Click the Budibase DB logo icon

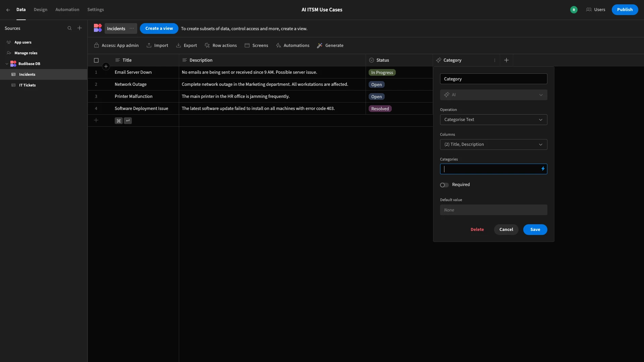tap(13, 64)
